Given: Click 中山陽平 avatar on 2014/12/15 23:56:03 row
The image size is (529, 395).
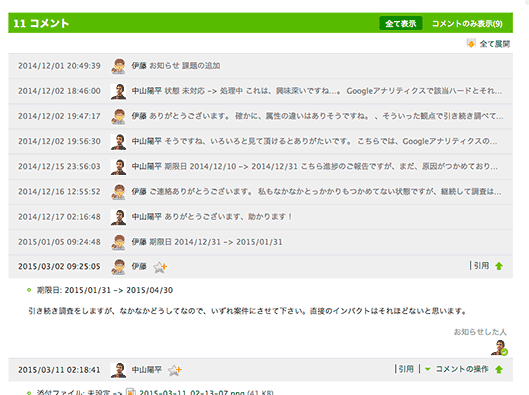Looking at the screenshot, I should 118,167.
